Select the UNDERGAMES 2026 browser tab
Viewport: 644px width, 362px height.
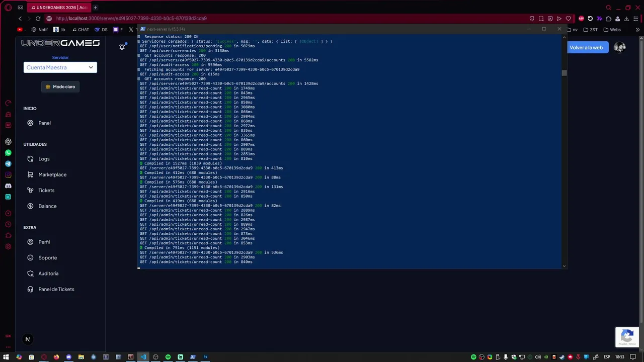[59, 8]
